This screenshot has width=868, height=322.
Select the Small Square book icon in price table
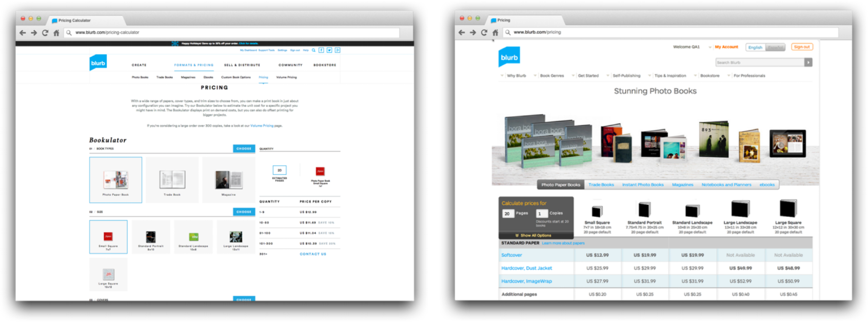[x=597, y=211]
